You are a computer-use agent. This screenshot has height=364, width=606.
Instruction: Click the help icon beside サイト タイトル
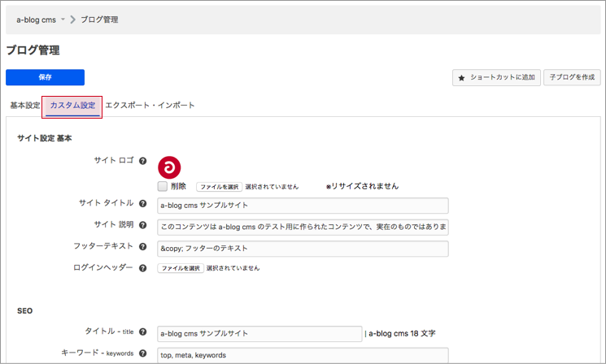[142, 203]
